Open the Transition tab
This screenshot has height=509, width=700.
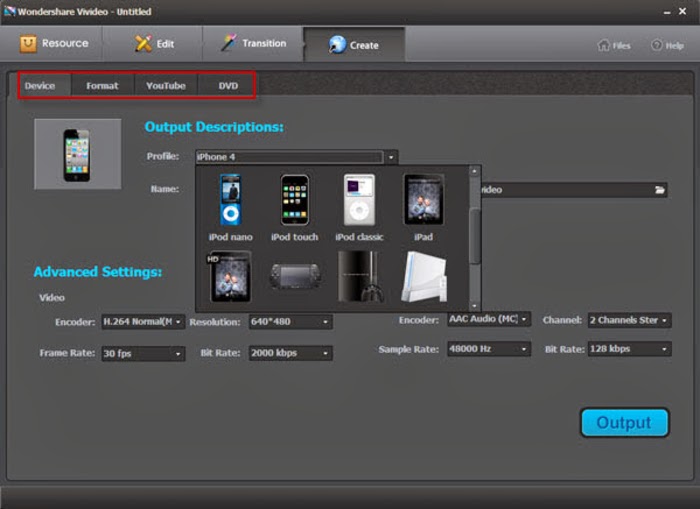pos(253,43)
